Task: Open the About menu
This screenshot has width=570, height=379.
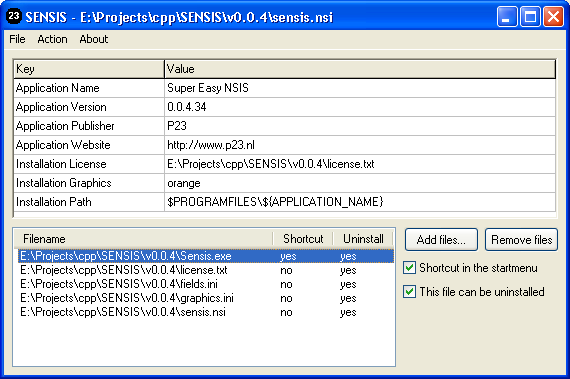Action: (94, 39)
